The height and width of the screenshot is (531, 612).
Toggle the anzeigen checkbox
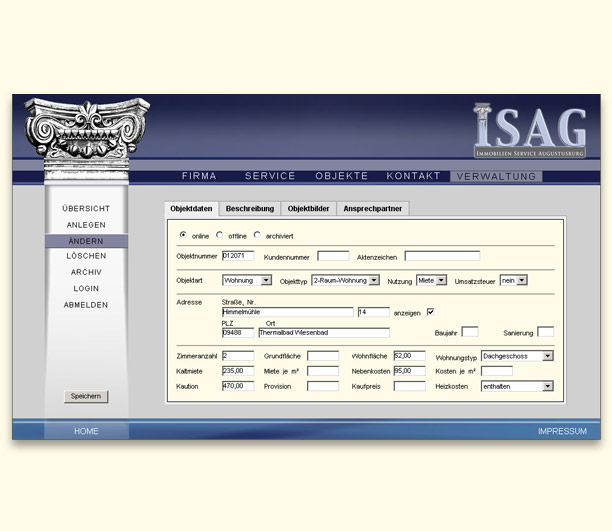(431, 312)
